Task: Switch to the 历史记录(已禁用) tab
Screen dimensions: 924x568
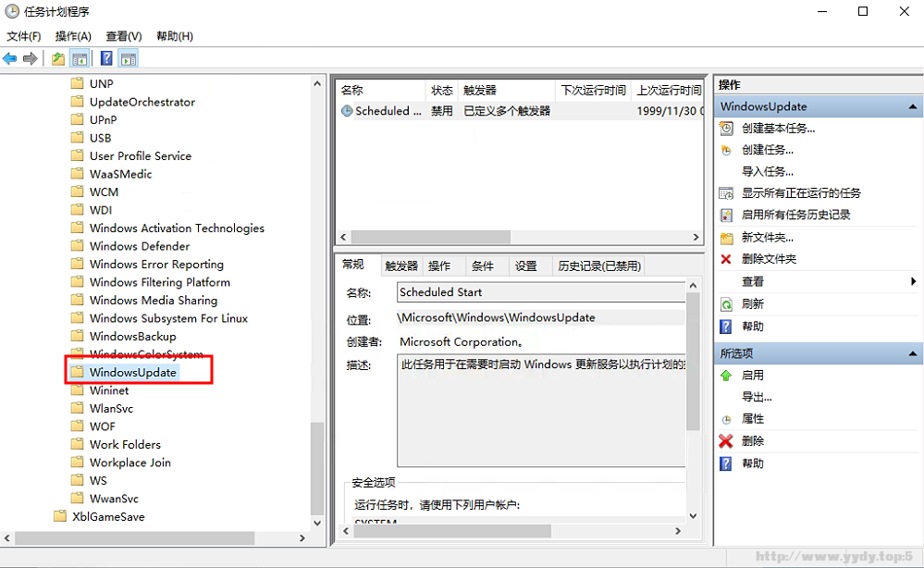Action: pyautogui.click(x=599, y=266)
